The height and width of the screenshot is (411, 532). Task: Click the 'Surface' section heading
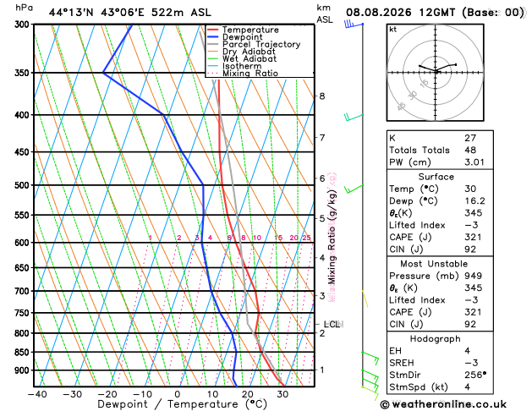click(x=436, y=177)
